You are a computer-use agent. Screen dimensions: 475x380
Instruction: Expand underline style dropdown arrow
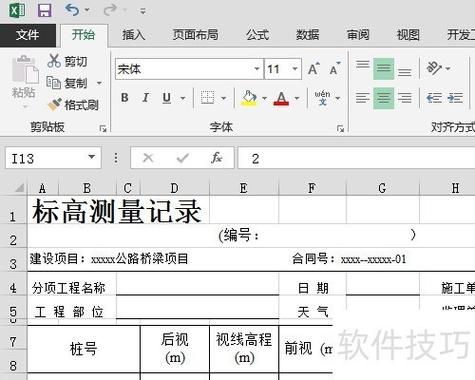(183, 98)
